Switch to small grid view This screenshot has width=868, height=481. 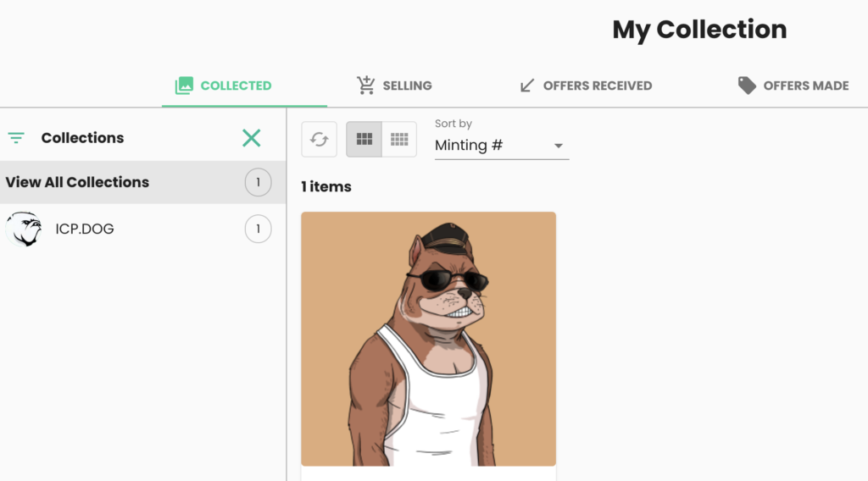tap(399, 140)
